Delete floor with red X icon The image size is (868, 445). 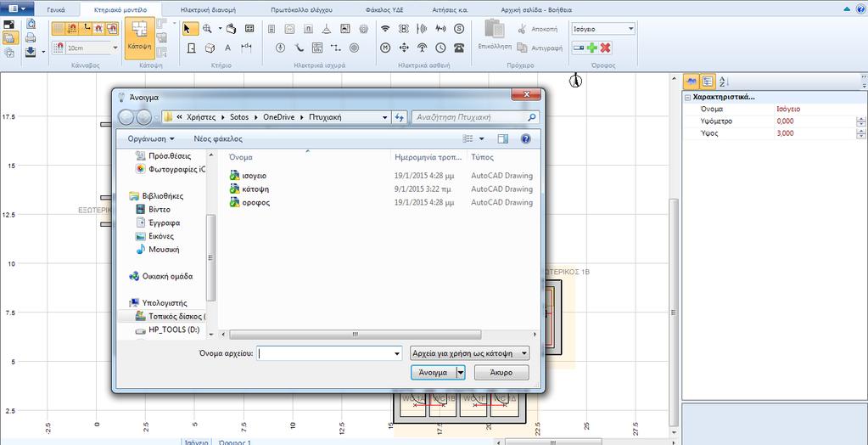606,48
